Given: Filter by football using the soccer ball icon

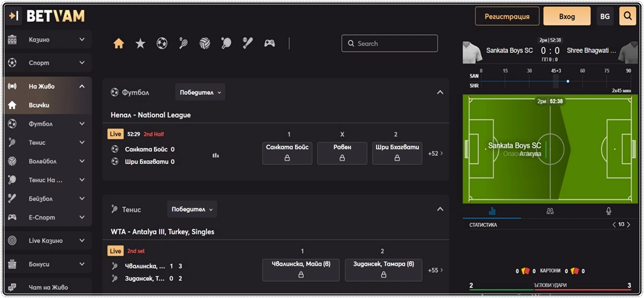Looking at the screenshot, I should click(x=162, y=44).
